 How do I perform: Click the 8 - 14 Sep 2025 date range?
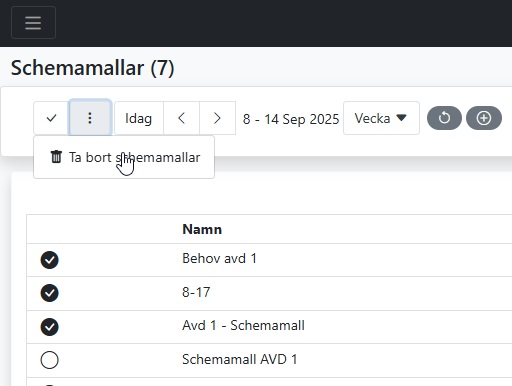coord(291,119)
